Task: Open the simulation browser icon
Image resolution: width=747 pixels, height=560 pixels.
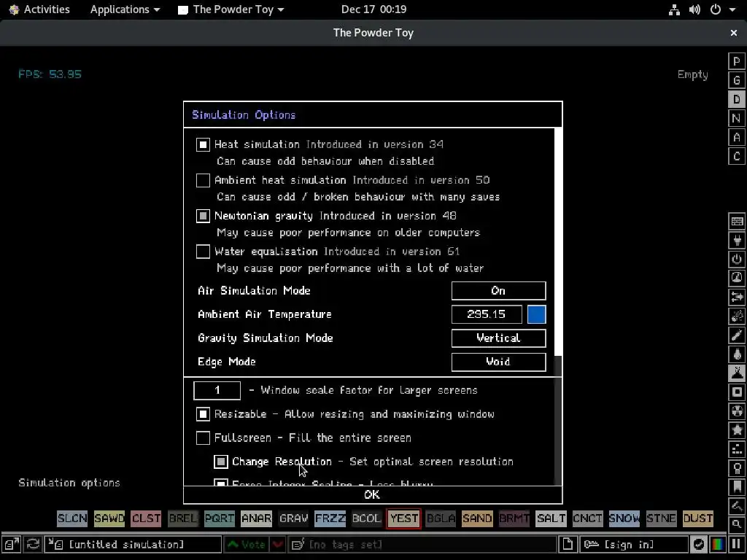Action: (x=12, y=544)
